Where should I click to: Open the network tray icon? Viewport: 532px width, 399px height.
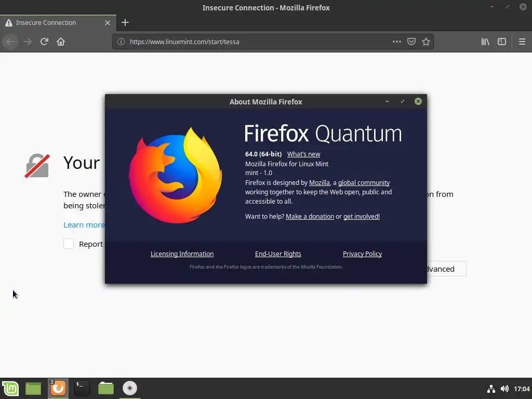click(491, 389)
